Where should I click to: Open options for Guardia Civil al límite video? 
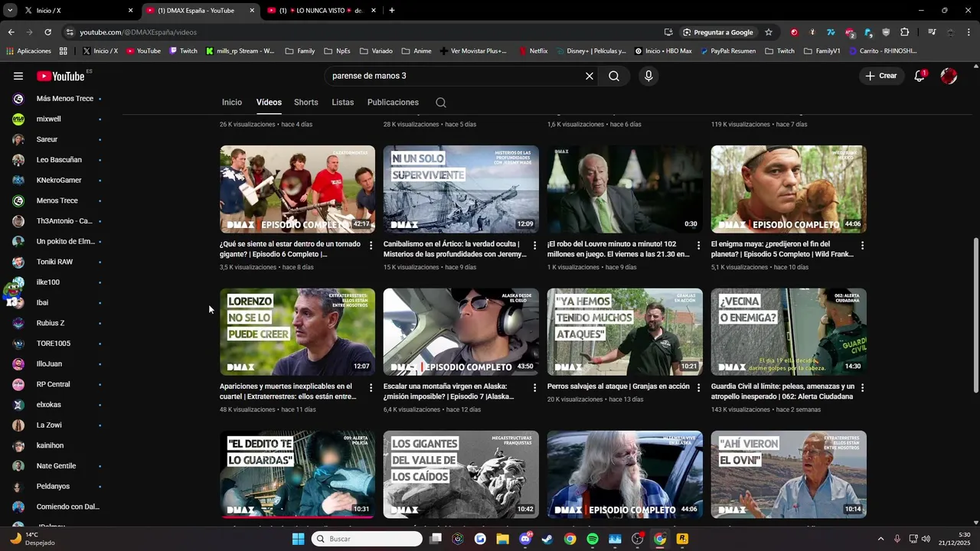862,388
